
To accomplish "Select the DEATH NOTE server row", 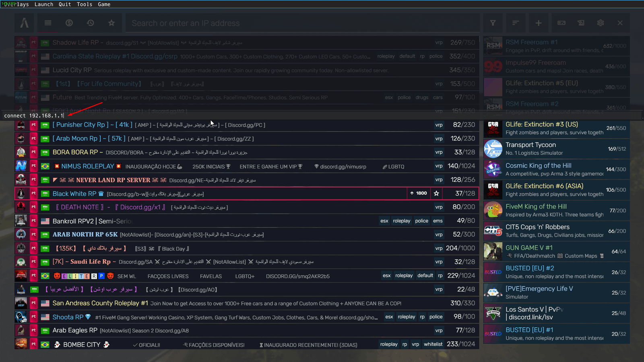I will tap(247, 207).
